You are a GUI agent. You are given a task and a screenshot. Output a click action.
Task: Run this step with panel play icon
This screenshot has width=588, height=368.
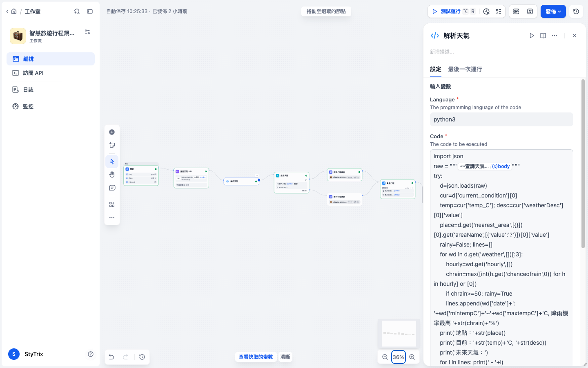tap(532, 36)
